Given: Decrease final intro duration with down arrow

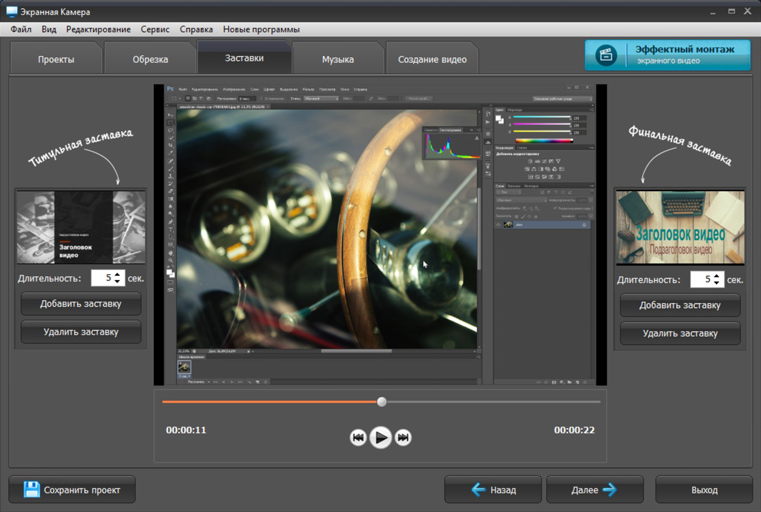Looking at the screenshot, I should [x=716, y=284].
